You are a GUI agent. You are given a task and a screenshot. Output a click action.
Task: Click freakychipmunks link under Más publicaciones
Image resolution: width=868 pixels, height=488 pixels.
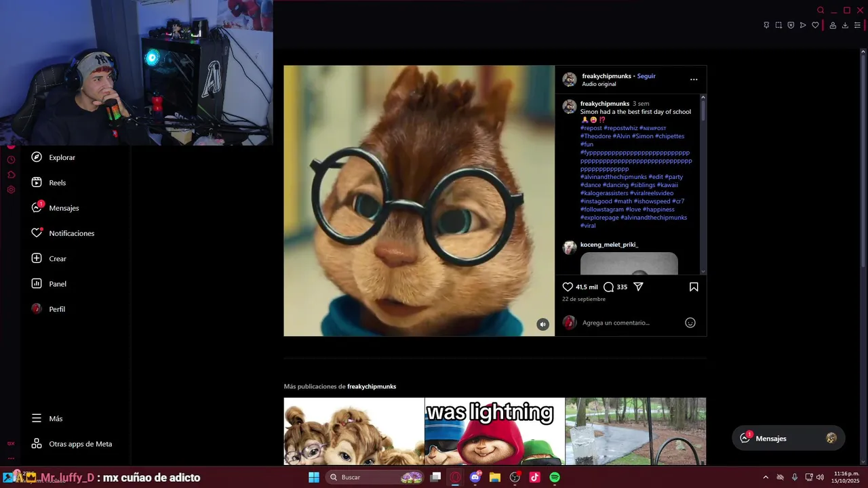[x=372, y=386]
